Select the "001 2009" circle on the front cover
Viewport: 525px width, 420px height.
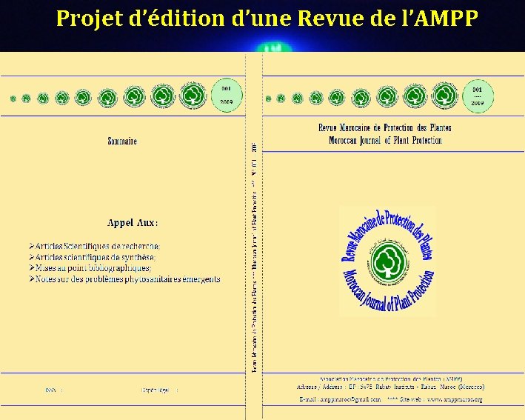coord(478,96)
